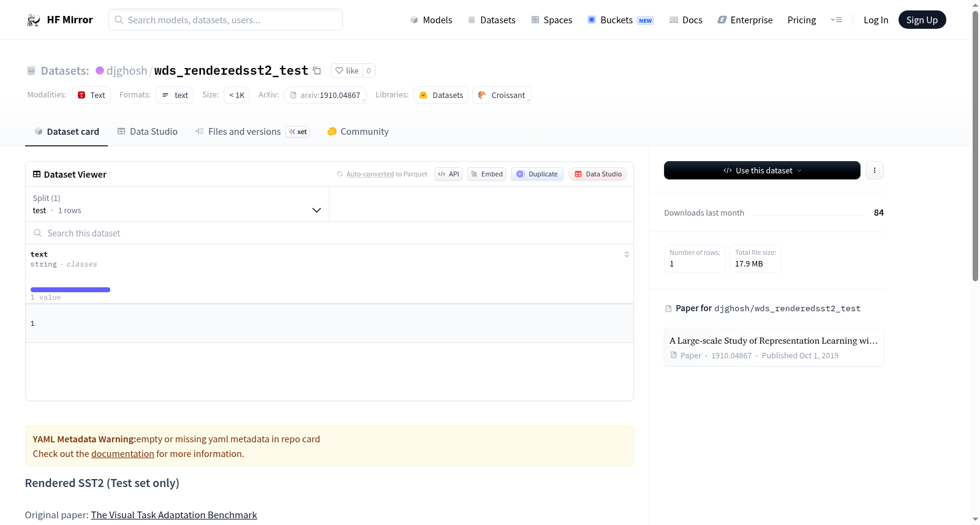This screenshot has height=525, width=980.
Task: Click the column sort arrows for text
Action: click(627, 254)
